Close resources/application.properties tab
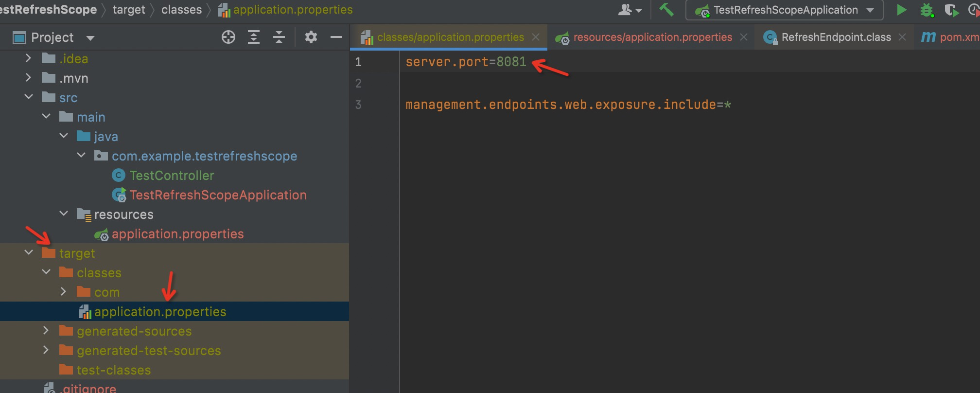Screen dimensions: 980x393 click(x=744, y=37)
